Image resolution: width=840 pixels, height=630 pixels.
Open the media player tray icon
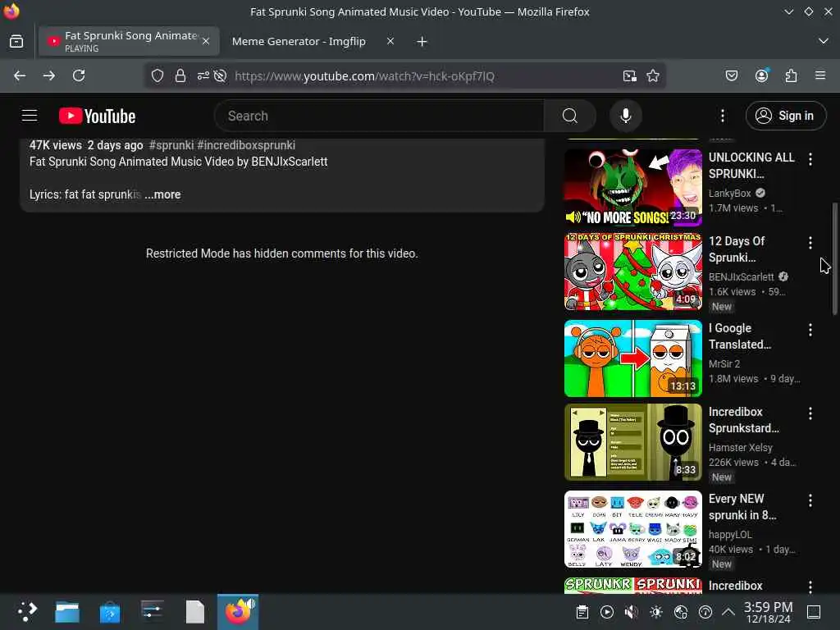pos(607,612)
